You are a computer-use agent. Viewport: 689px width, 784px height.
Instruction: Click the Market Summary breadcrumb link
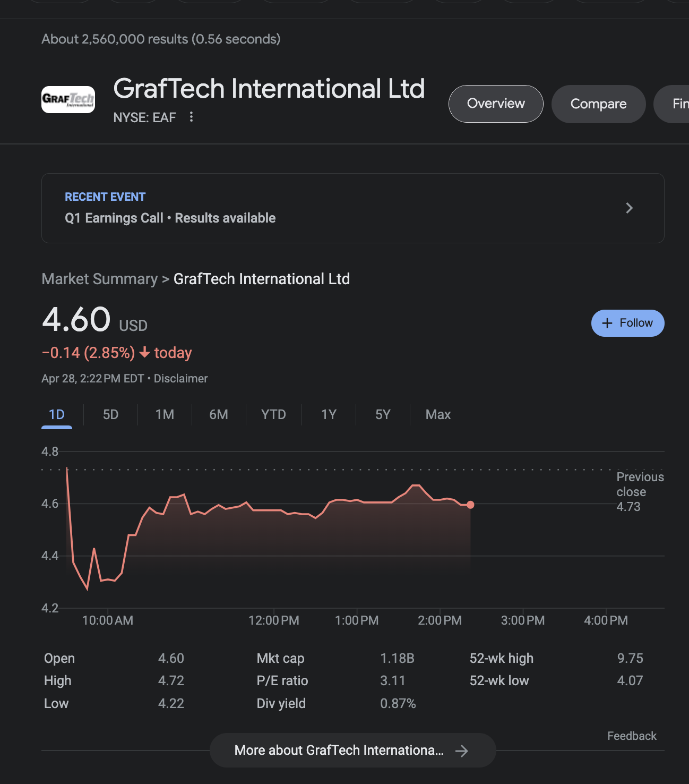(99, 279)
